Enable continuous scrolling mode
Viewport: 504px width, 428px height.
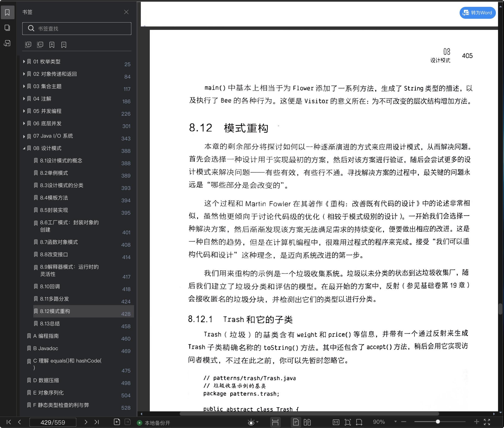[x=275, y=422]
